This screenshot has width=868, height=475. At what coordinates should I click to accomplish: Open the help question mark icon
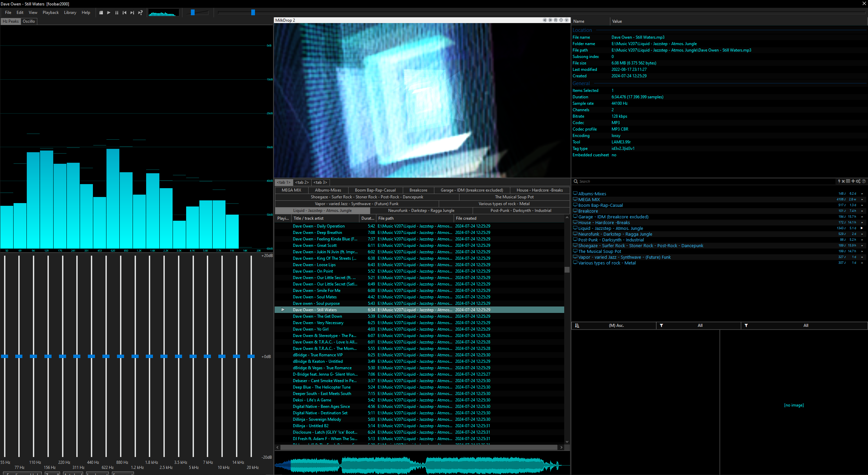(x=864, y=181)
